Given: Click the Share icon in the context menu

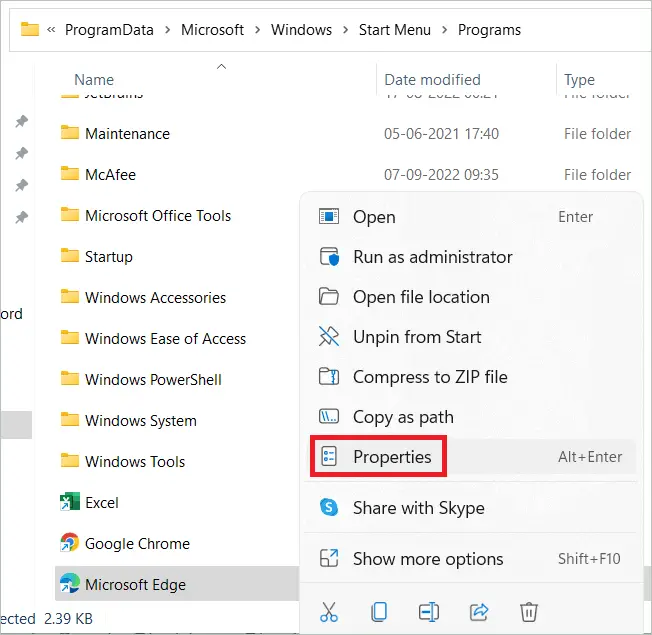Looking at the screenshot, I should [479, 612].
